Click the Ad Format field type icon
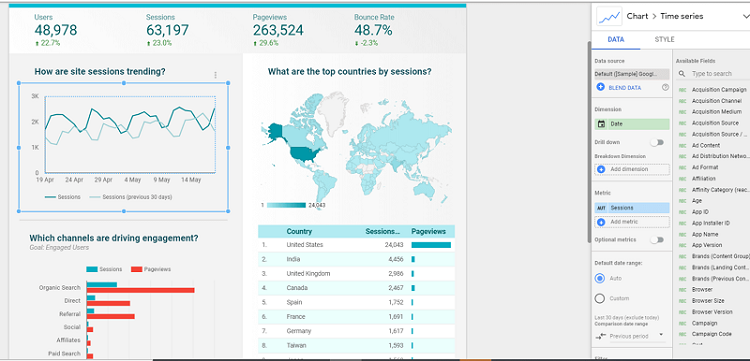 (x=682, y=167)
